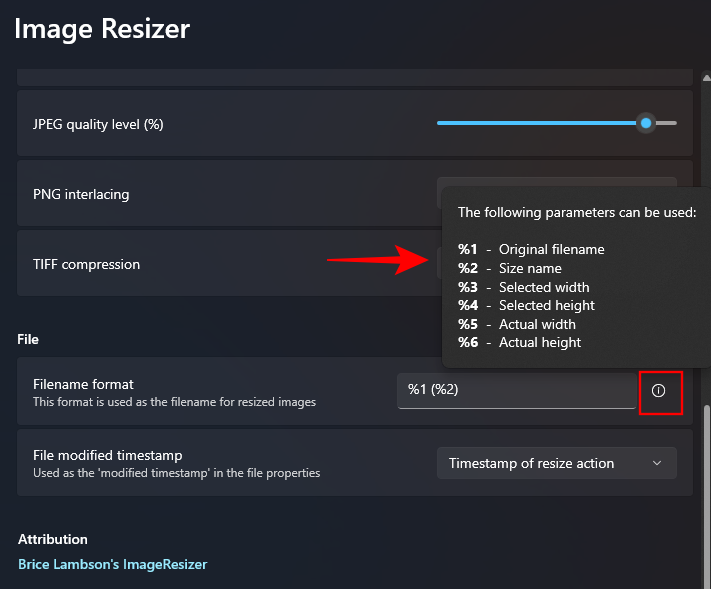Click the JPEG quality level slider thumb
711x589 pixels.
pos(646,123)
